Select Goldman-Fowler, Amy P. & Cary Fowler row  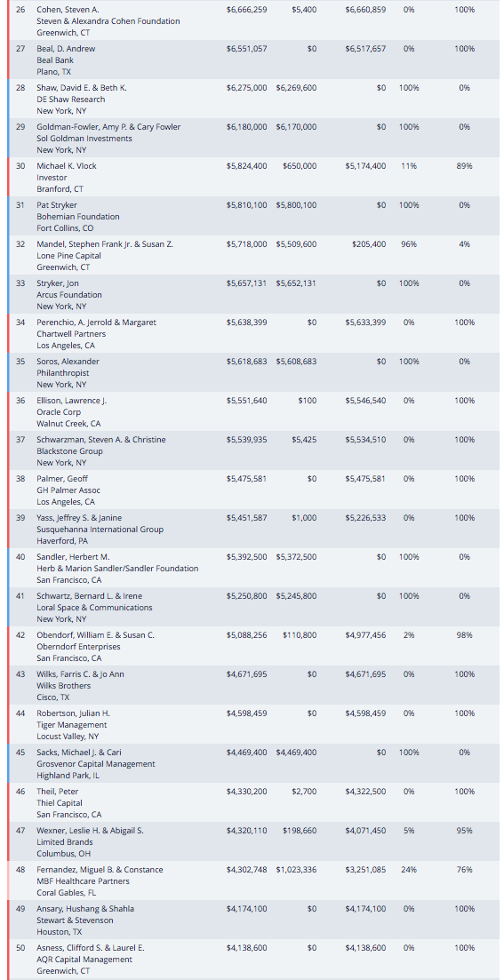254,138
